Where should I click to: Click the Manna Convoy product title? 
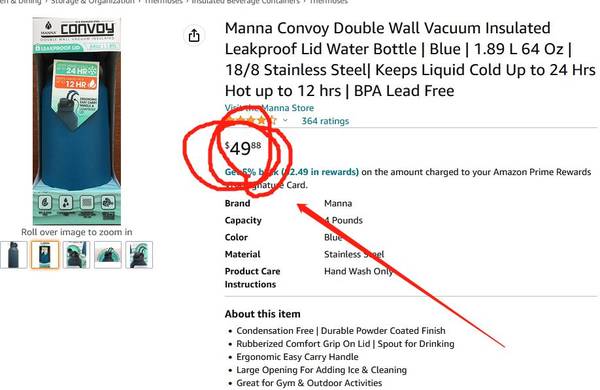(x=410, y=59)
